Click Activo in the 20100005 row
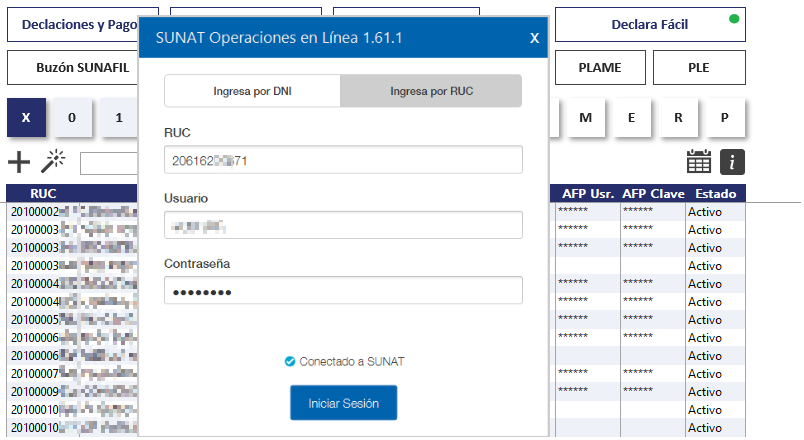 [705, 319]
